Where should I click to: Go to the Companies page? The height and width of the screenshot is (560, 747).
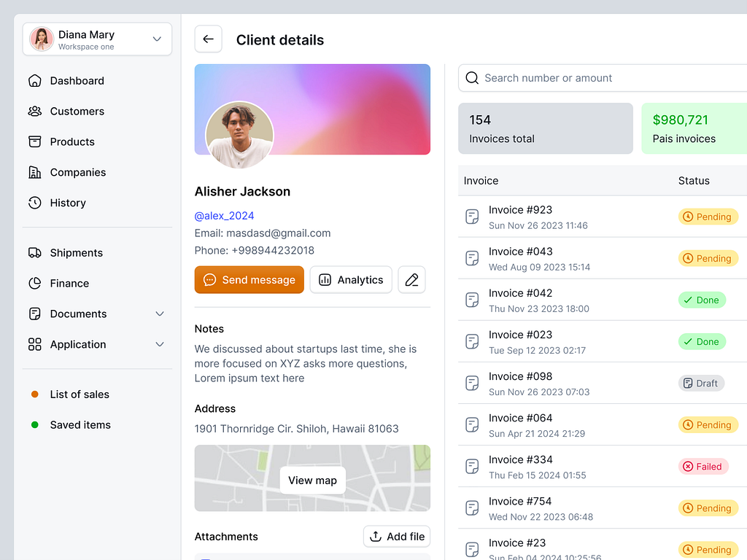(77, 172)
